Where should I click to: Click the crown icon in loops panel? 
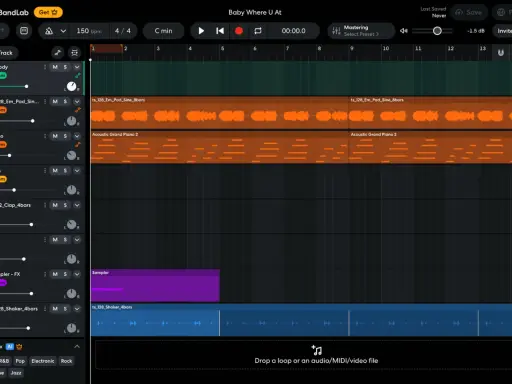tap(19, 347)
